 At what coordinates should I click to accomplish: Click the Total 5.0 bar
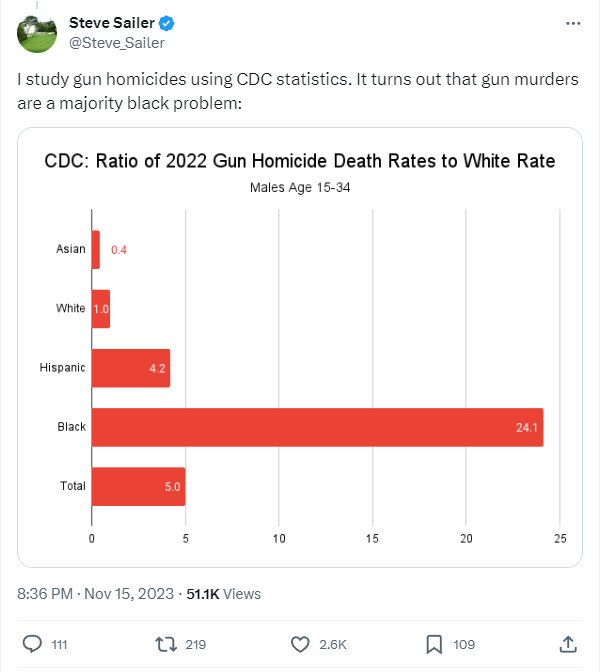click(138, 486)
